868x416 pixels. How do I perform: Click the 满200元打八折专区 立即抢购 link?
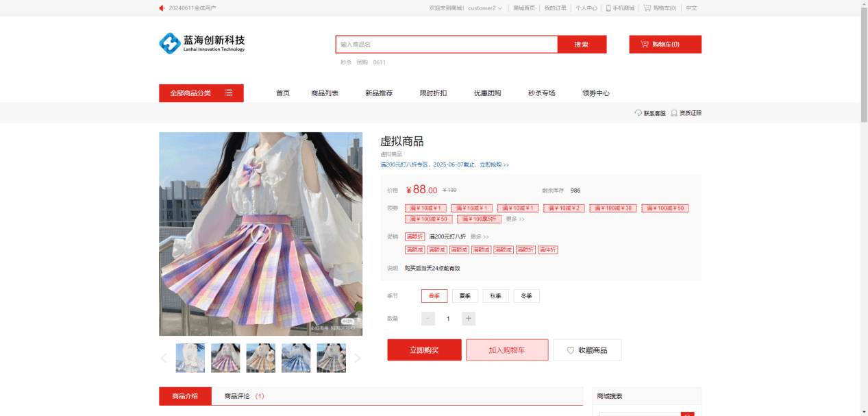click(445, 164)
